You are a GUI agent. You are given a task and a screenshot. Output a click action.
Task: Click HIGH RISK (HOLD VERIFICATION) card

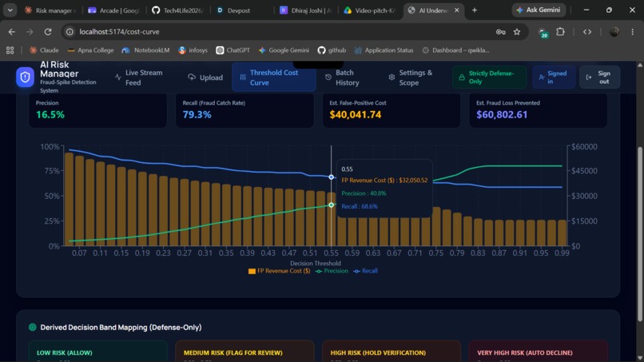point(392,352)
